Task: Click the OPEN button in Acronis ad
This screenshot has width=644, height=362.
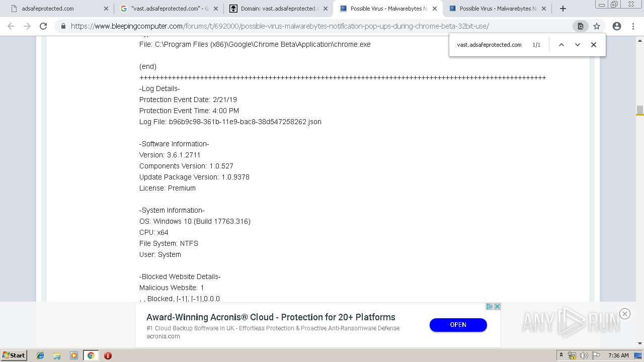Action: coord(458,325)
